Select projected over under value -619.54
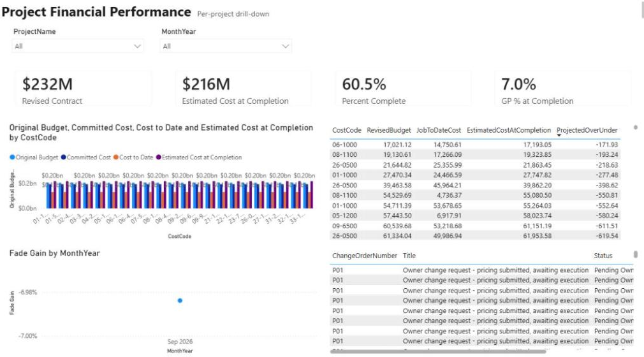644x357 pixels. coord(607,237)
